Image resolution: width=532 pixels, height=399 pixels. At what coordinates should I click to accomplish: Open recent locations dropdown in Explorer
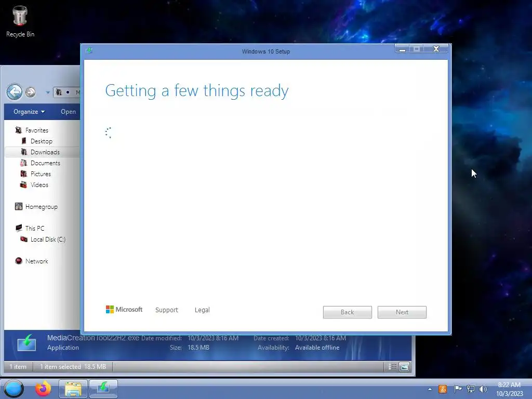point(48,92)
